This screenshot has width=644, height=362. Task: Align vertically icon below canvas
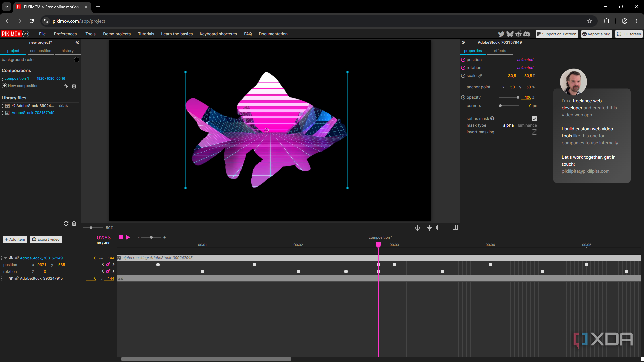(437, 228)
